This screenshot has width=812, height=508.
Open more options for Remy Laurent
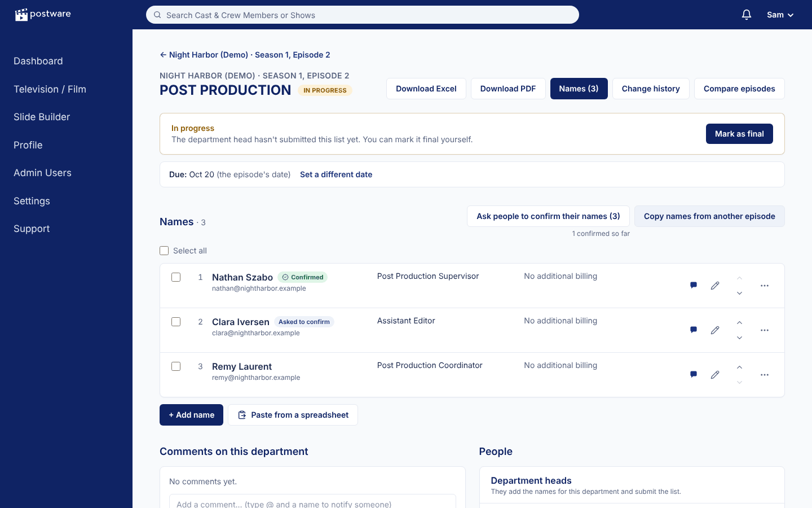[x=765, y=375]
